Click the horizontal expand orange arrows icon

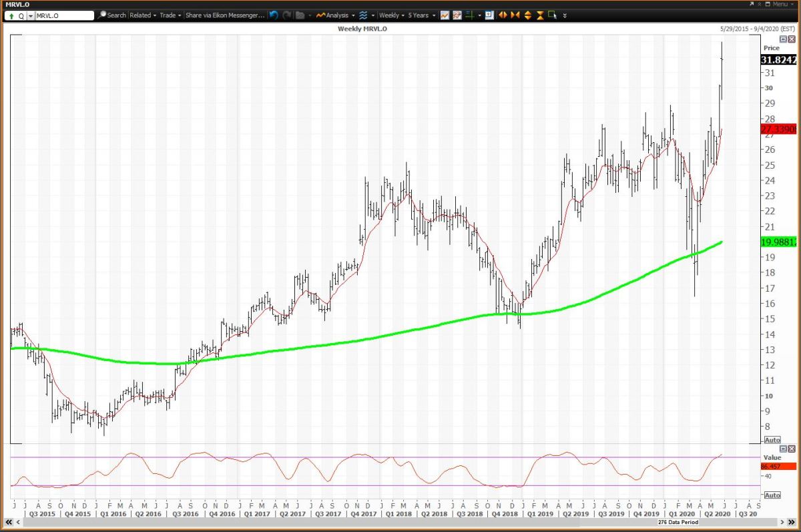(x=503, y=15)
